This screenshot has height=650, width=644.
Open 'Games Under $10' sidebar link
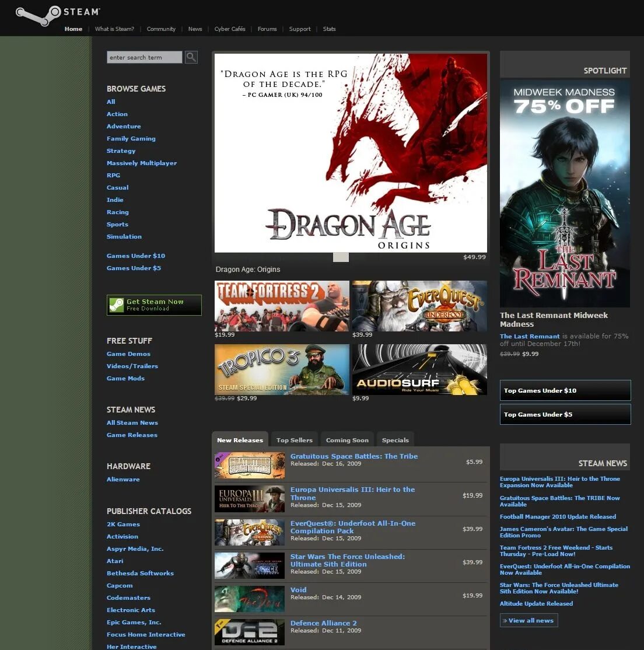click(x=135, y=256)
